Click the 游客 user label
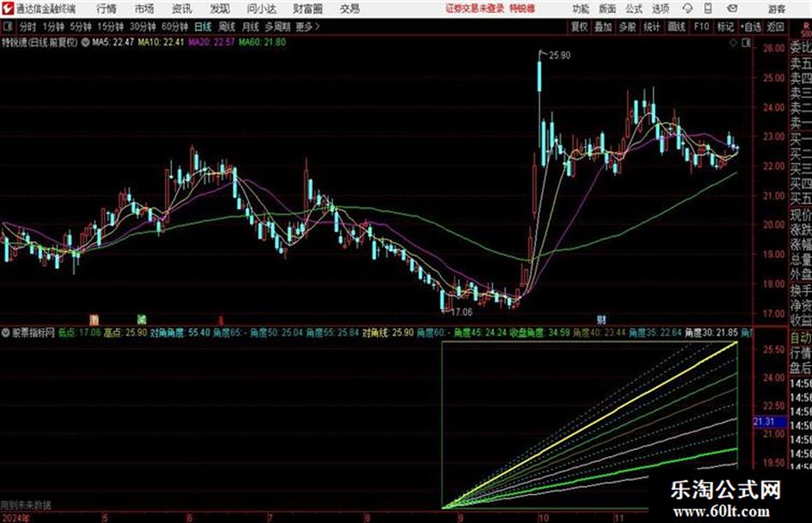The height and width of the screenshot is (523, 812). tap(776, 9)
